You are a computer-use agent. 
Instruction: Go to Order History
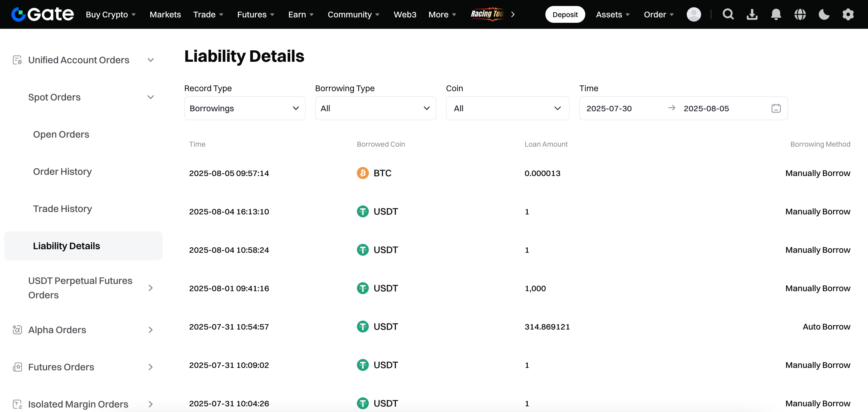pyautogui.click(x=62, y=172)
